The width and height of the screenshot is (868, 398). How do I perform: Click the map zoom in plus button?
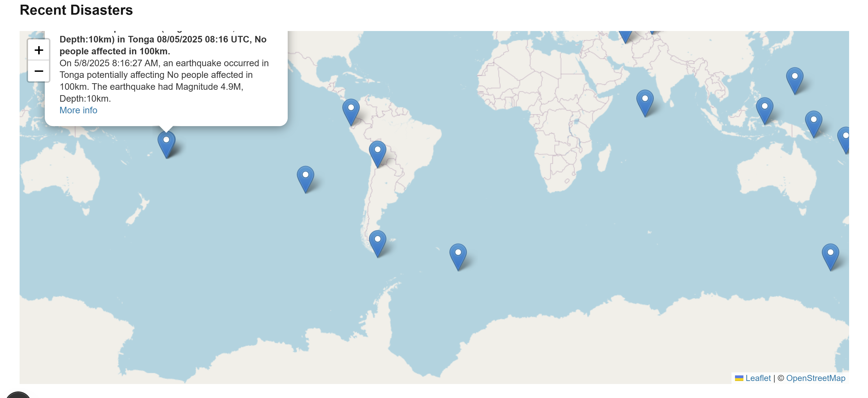pyautogui.click(x=39, y=50)
